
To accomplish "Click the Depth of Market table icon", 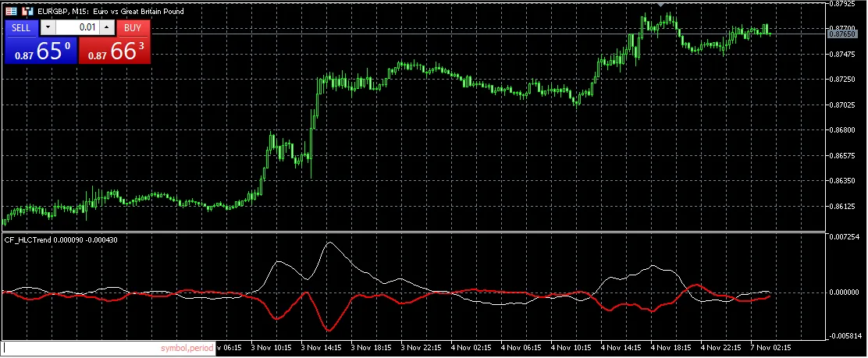I will click(x=11, y=11).
